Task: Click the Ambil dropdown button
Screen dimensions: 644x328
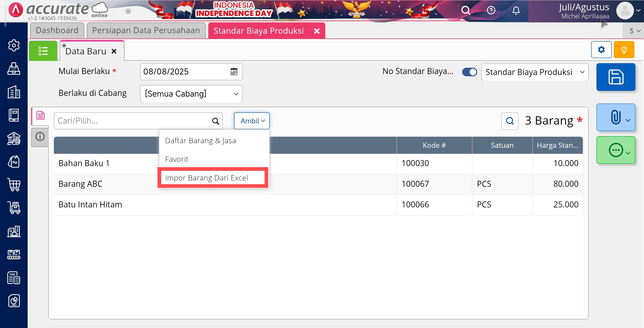Action: point(252,121)
